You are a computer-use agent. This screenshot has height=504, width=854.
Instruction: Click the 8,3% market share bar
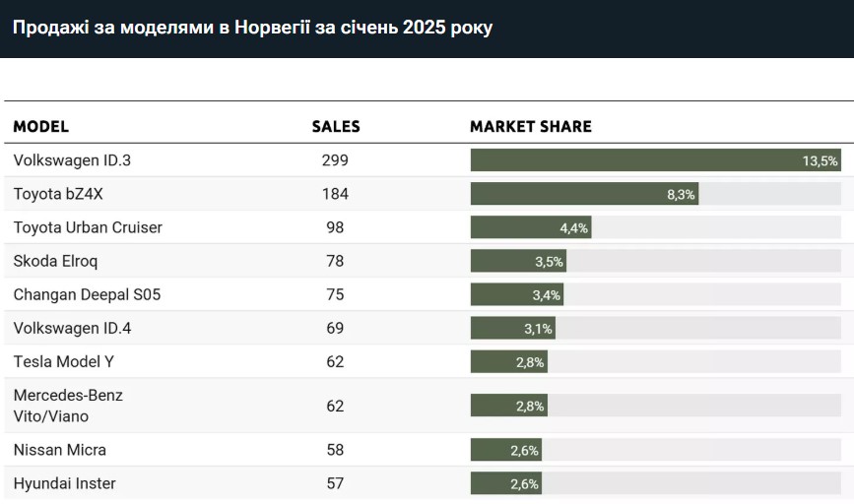(x=584, y=194)
